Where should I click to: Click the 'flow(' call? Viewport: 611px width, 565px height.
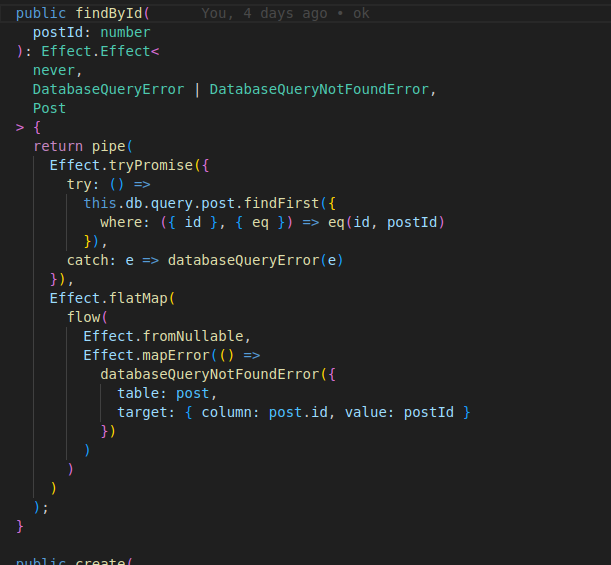[87, 317]
